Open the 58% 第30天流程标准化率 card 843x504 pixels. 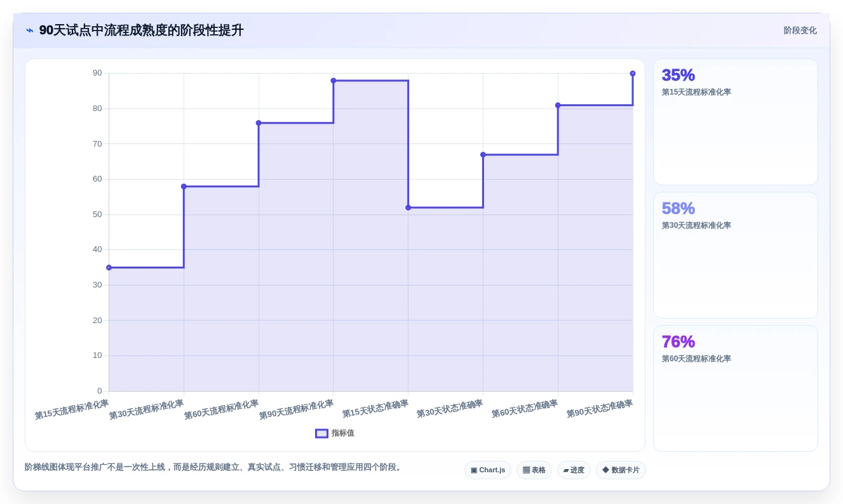pyautogui.click(x=736, y=255)
